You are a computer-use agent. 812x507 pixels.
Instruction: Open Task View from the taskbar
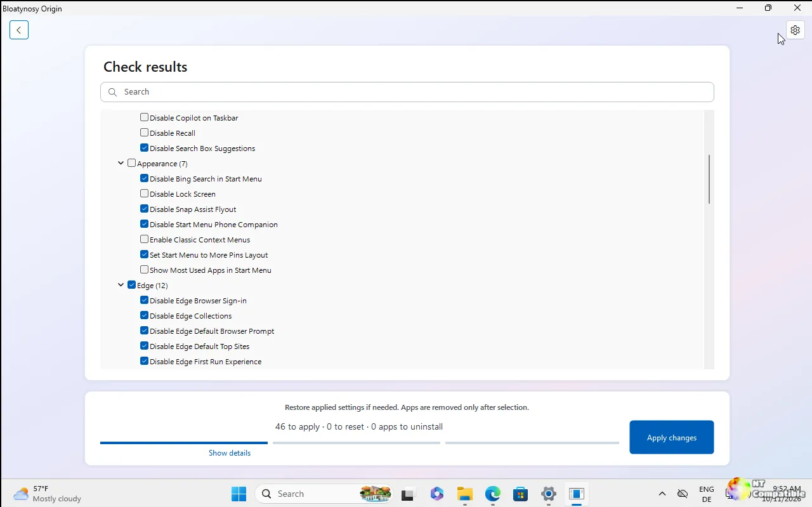(x=409, y=494)
